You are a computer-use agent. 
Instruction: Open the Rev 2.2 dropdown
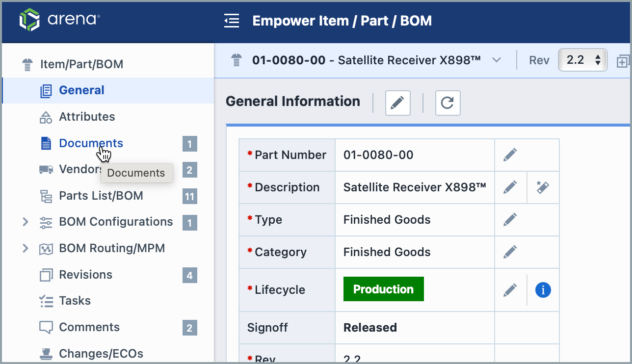pos(583,60)
